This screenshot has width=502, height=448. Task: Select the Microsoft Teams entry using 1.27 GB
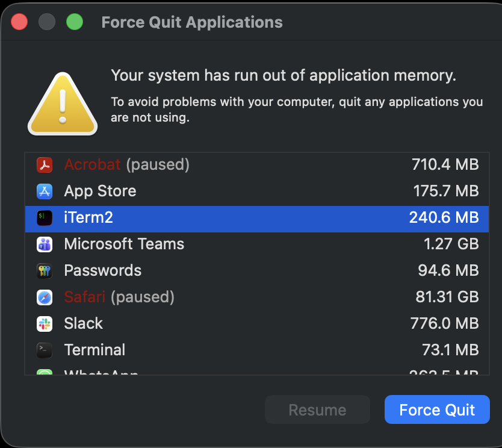(x=241, y=244)
